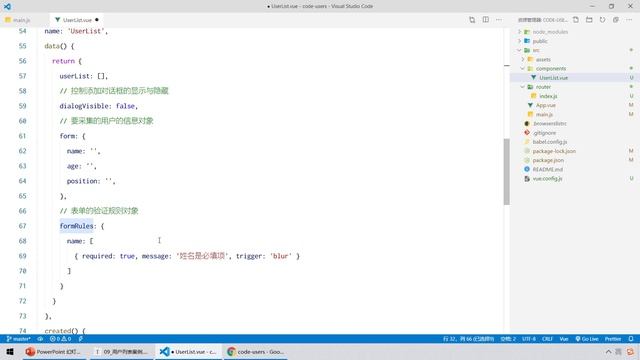Open the errors and warnings count in the status bar
This screenshot has height=360, width=640.
[60, 339]
